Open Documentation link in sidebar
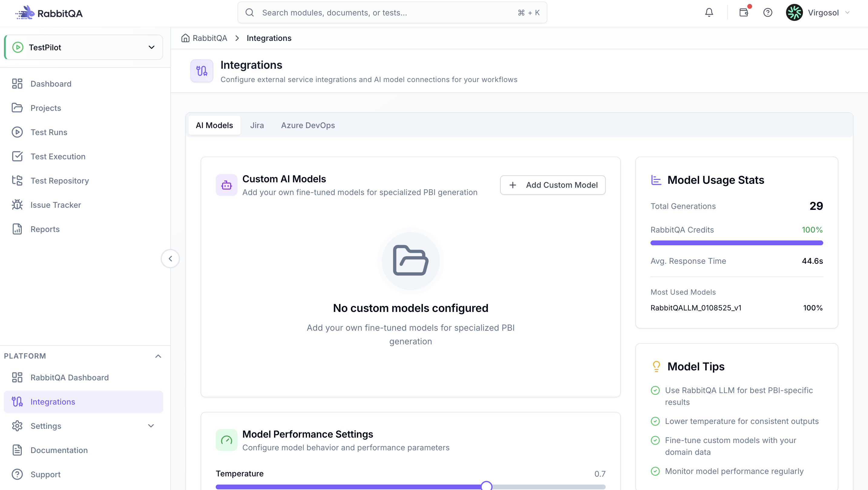The image size is (868, 490). pyautogui.click(x=84, y=450)
